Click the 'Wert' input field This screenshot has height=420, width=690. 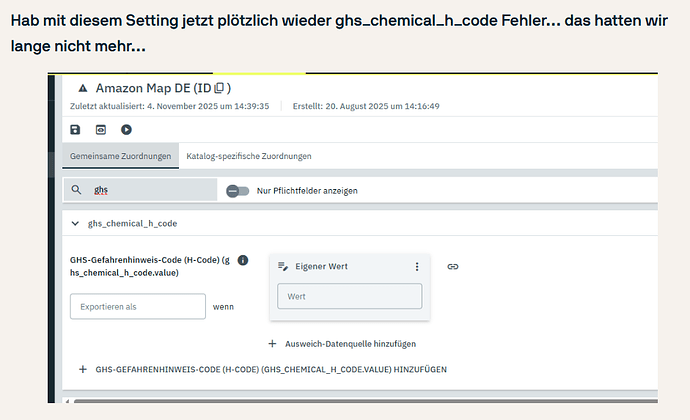[x=349, y=296]
